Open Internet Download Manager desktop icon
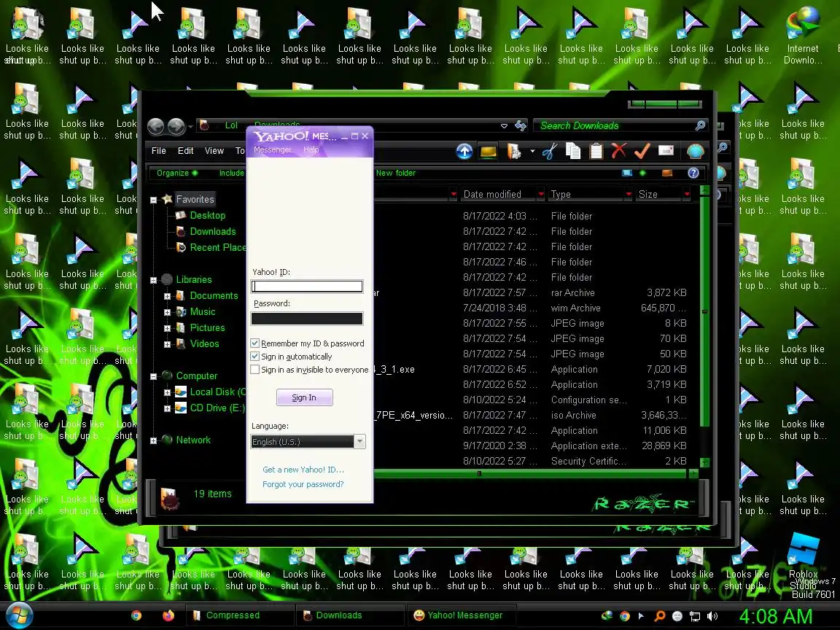The image size is (840, 630). (803, 35)
